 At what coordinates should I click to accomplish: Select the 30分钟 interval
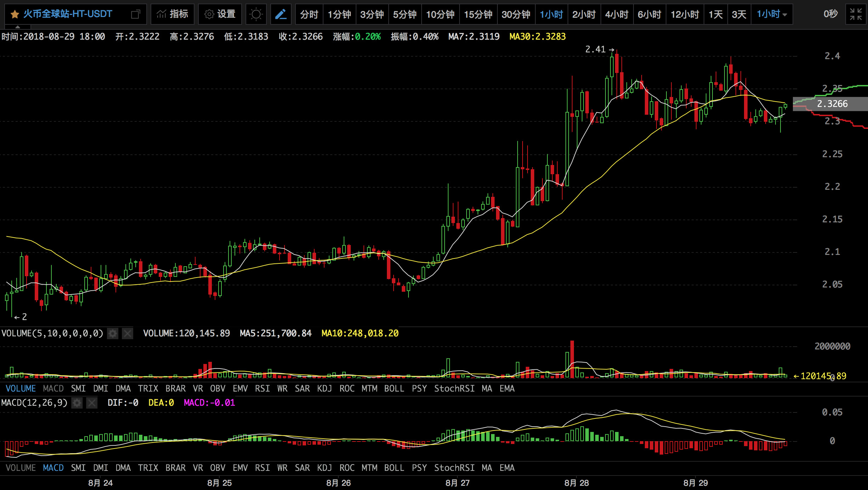(516, 14)
